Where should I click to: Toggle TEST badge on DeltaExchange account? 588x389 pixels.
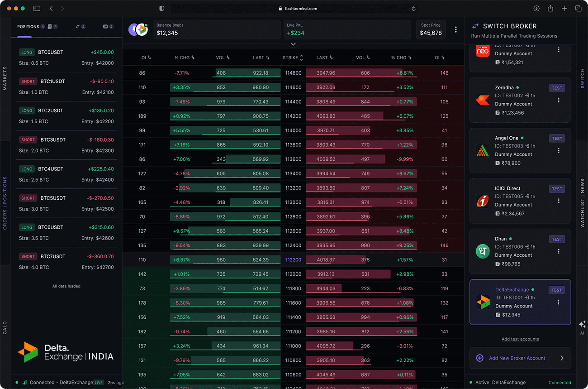point(557,290)
